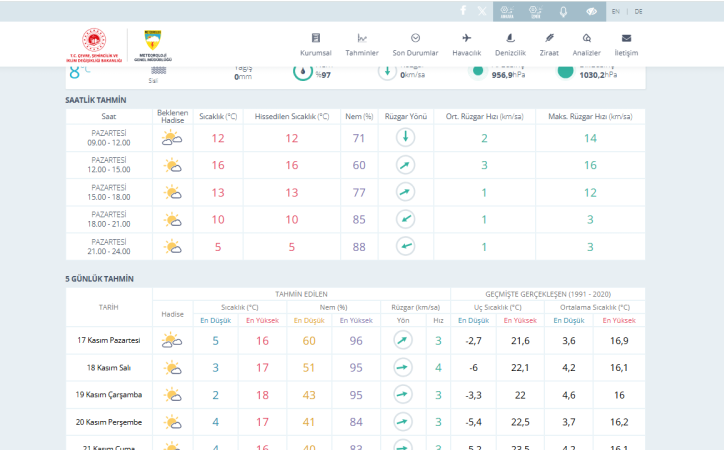This screenshot has width=724, height=450.
Task: Open the Kurumsal menu
Action: tap(316, 44)
